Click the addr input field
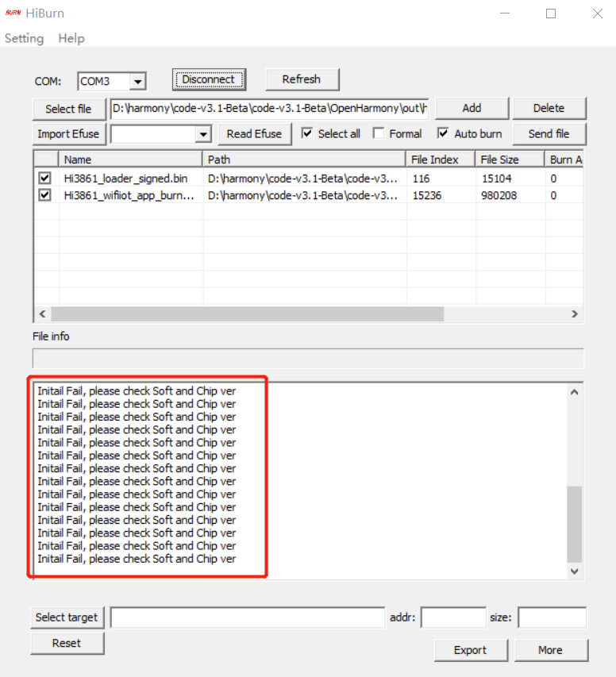The image size is (616, 677). [452, 617]
